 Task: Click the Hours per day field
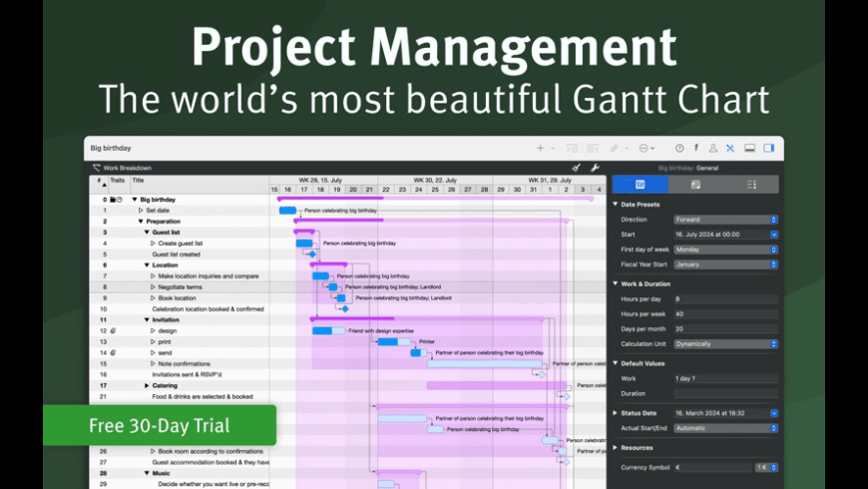coord(725,299)
